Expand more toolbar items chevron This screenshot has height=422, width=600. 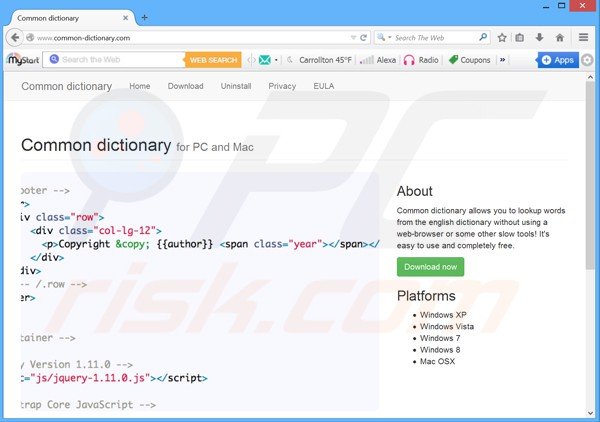[502, 60]
